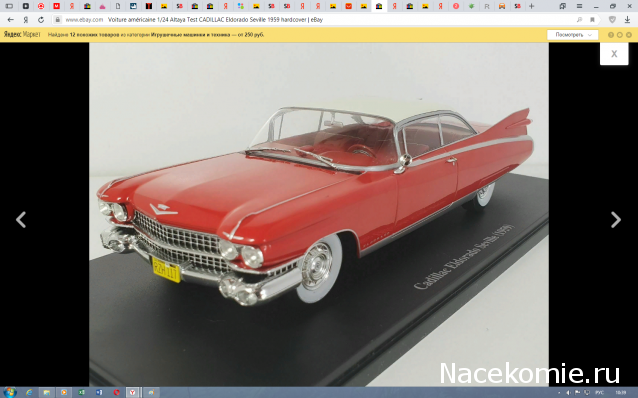638x398 pixels.
Task: Switch to the tab with the orange car icon
Action: tap(502, 6)
